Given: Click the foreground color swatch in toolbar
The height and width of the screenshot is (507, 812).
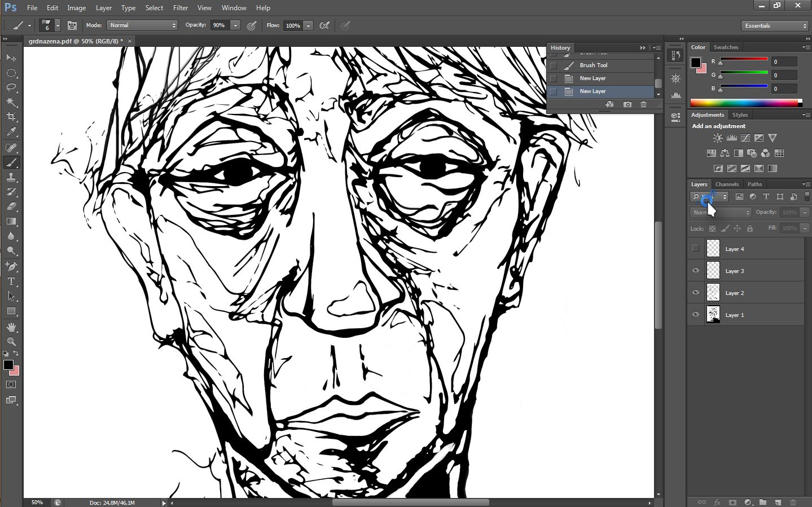Looking at the screenshot, I should click(8, 365).
